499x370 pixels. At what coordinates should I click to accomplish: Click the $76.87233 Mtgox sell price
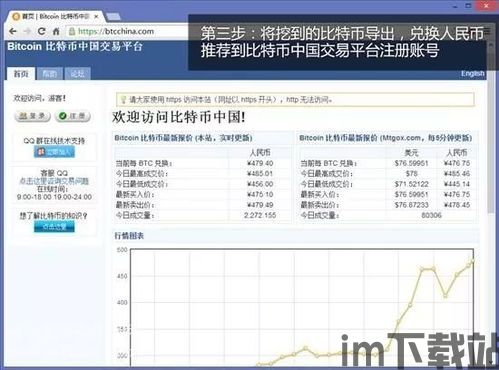coord(411,205)
